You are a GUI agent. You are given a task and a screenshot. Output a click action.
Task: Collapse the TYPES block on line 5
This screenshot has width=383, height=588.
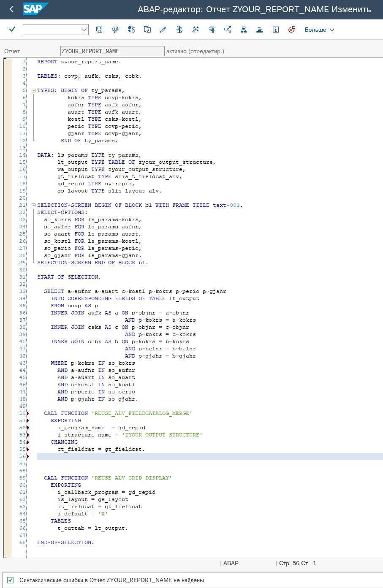(33, 90)
